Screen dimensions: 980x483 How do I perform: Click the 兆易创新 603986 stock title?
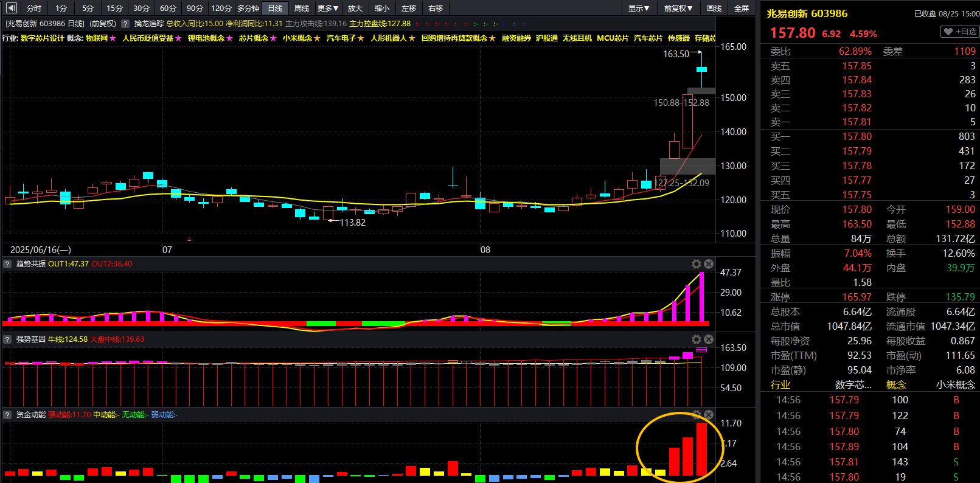tap(807, 13)
